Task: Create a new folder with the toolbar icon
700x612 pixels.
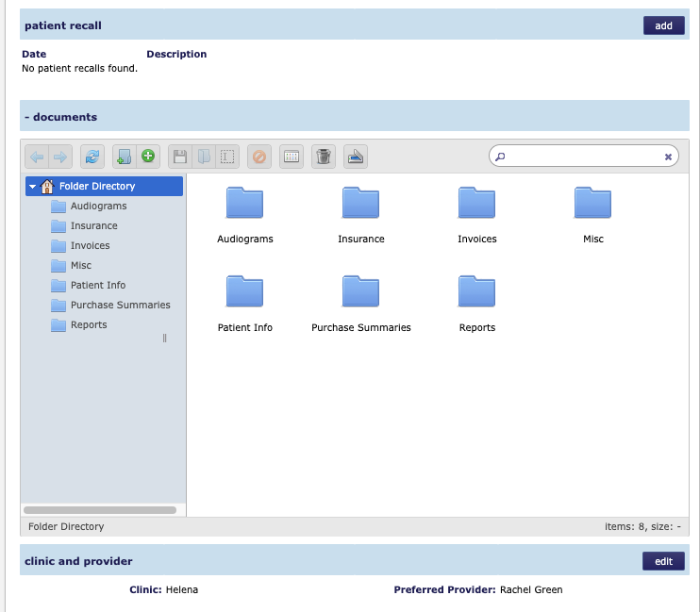Action: (x=125, y=157)
